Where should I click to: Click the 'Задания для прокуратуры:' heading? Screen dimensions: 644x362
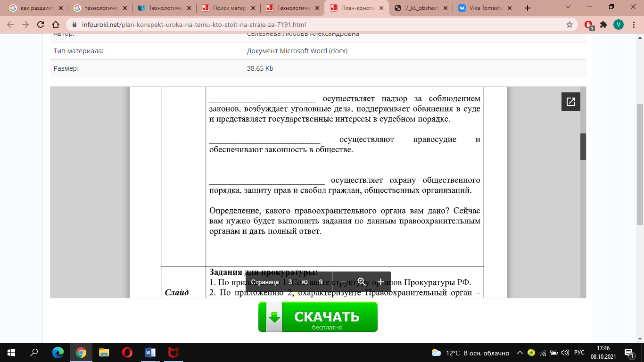pyautogui.click(x=264, y=272)
